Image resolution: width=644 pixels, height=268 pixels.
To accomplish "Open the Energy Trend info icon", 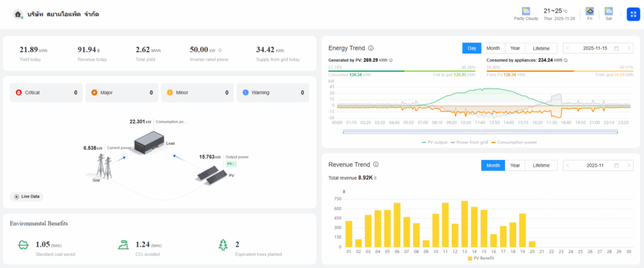I will click(370, 48).
